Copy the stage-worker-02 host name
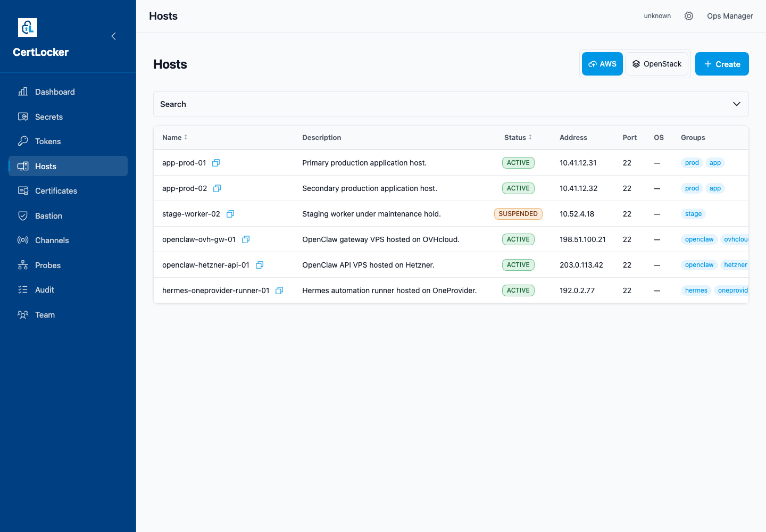Image resolution: width=766 pixels, height=532 pixels. pos(230,214)
